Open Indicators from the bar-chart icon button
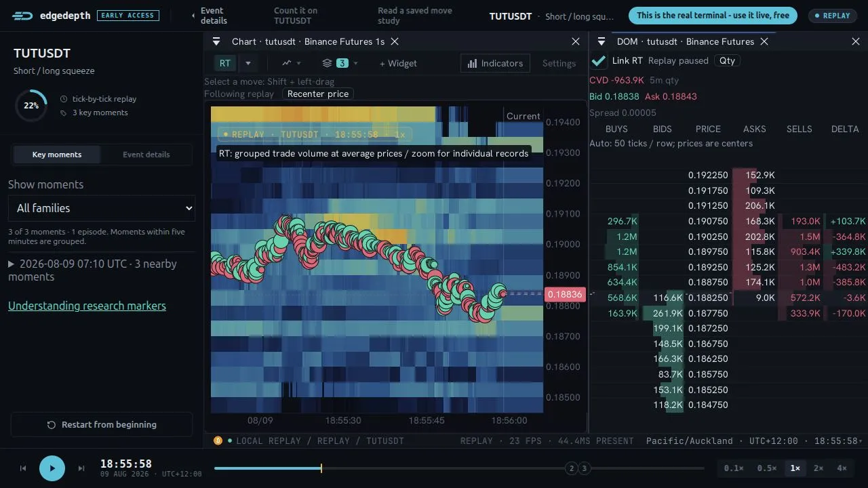Viewport: 868px width, 488px height. coord(496,63)
